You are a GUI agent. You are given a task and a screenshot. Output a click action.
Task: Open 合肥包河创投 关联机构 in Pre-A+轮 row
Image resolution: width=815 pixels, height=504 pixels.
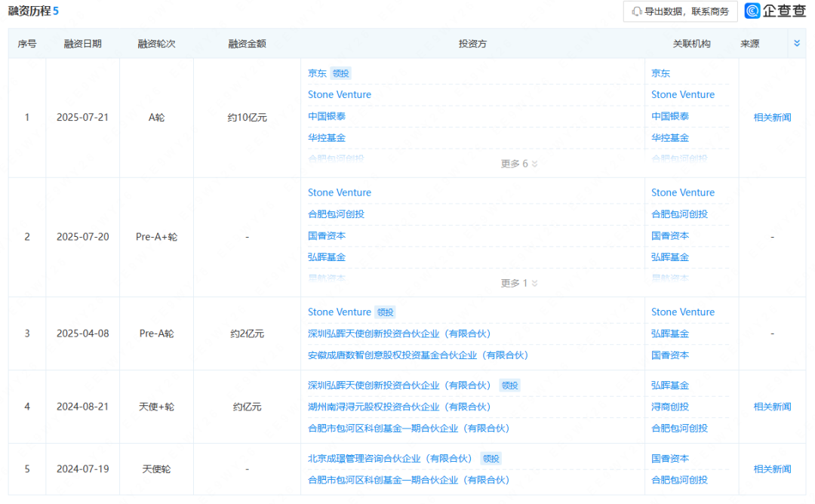coord(679,214)
